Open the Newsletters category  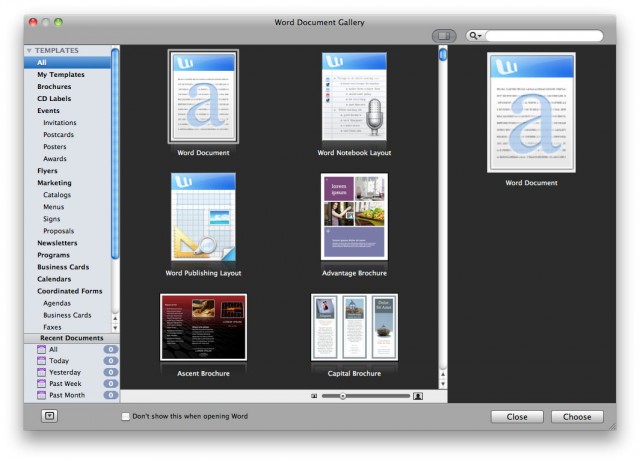[57, 243]
